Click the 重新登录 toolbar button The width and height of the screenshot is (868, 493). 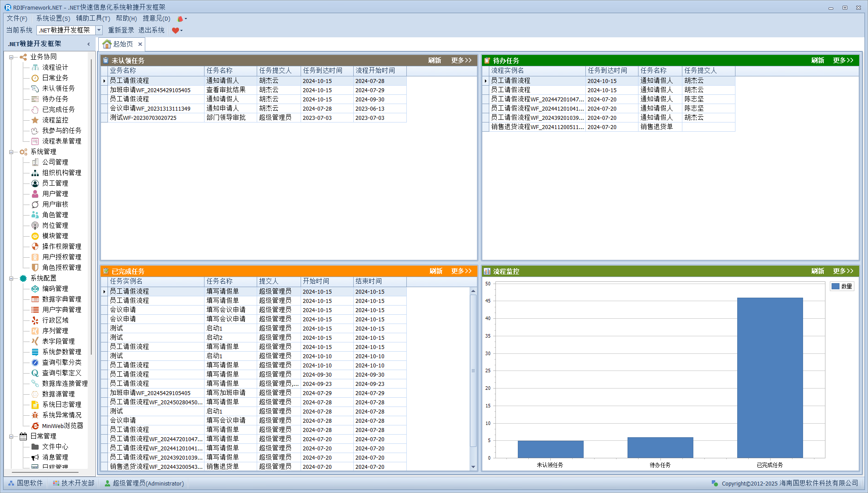(x=121, y=30)
